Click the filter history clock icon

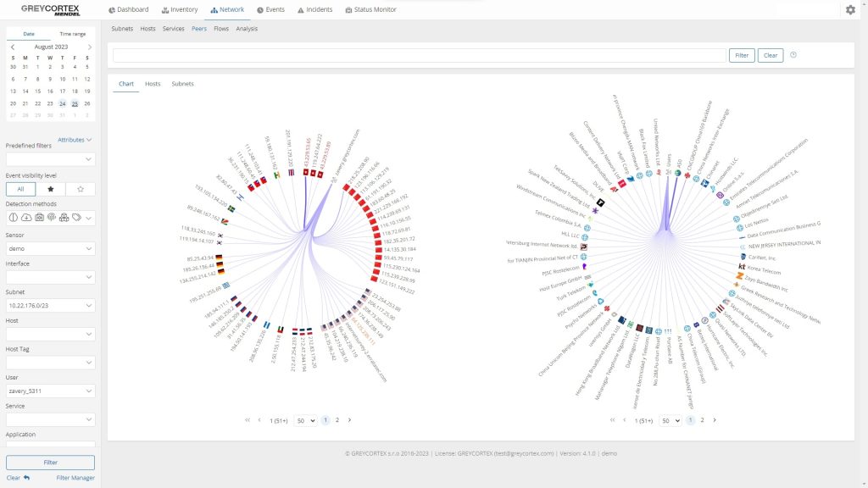point(793,55)
